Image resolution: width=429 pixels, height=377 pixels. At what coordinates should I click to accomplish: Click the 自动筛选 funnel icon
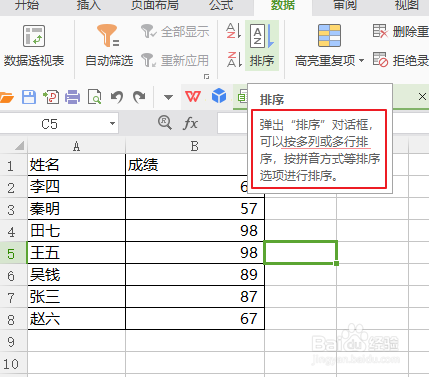tap(108, 36)
